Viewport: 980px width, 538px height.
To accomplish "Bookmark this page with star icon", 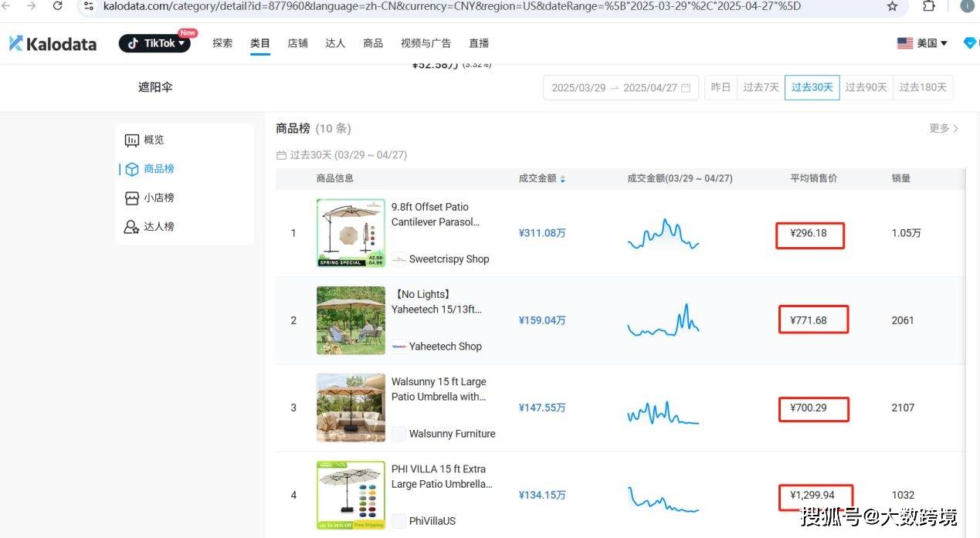I will point(893,6).
